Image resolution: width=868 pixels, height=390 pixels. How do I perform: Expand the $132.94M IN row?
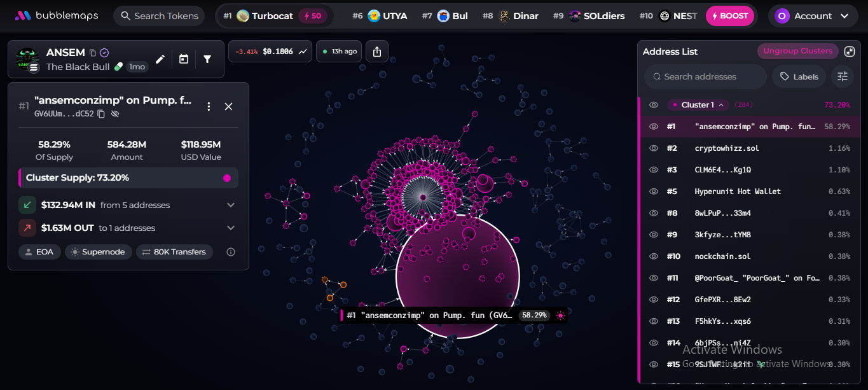(128, 205)
